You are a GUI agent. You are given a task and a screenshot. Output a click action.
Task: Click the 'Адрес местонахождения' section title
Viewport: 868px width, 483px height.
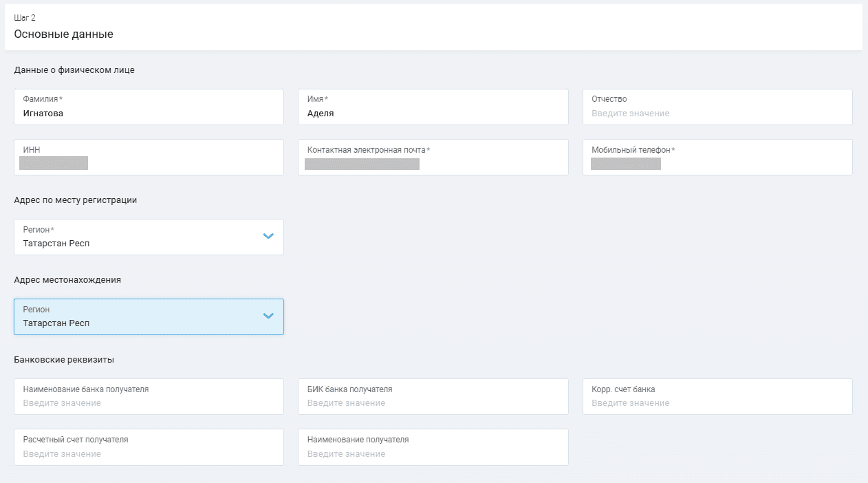(67, 280)
